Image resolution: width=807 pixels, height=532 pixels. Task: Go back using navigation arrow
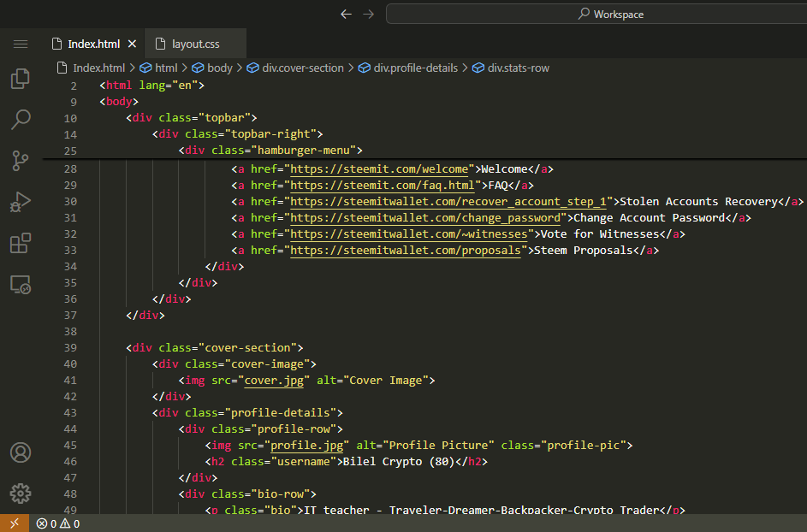click(x=346, y=15)
